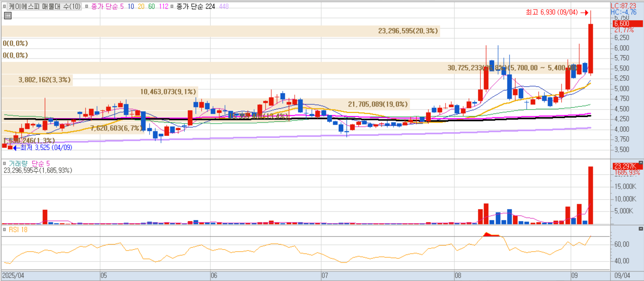Screen dimensions: 644x281
Task: Click the square marker before 케이에스피 매물대 수(10)
Action: pos(5,6)
